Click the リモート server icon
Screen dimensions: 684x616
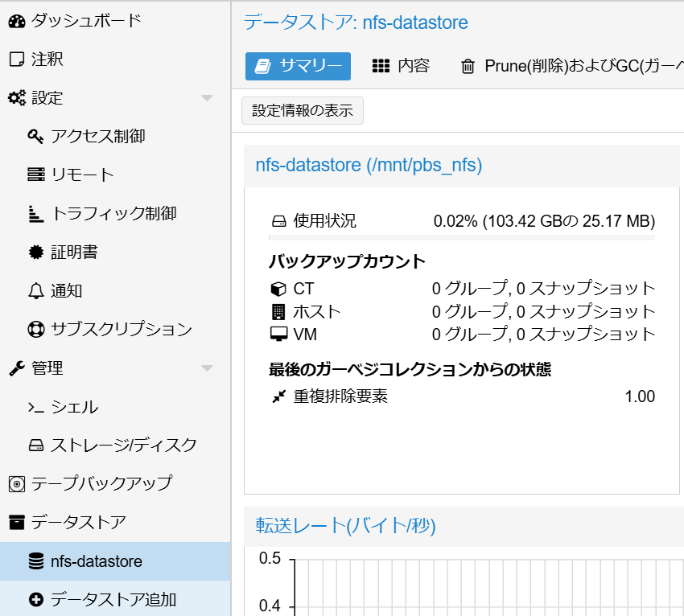[x=35, y=175]
